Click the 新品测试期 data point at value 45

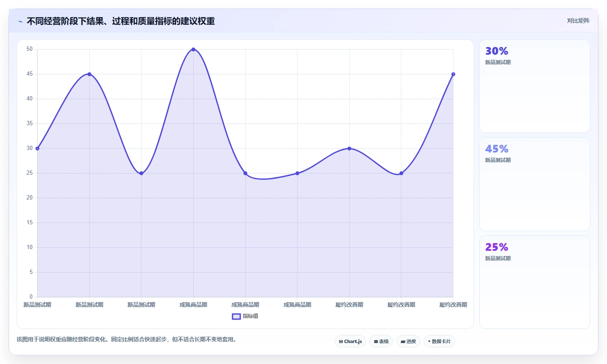coord(89,74)
